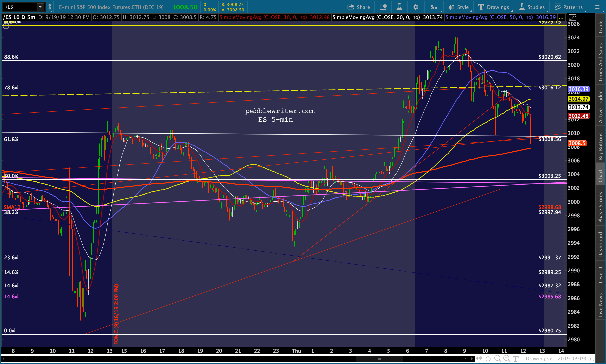Click the crosshair pan icon
606x364 pixels.
click(488, 359)
